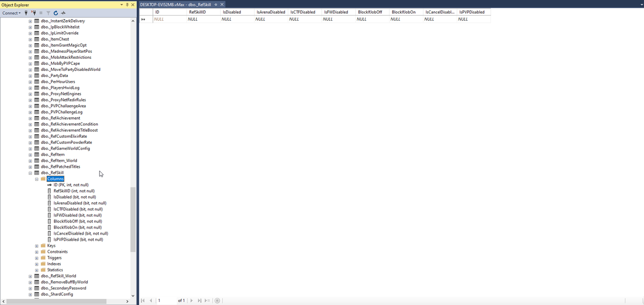Click the NULL cell under BlockIfJobOn column
The width and height of the screenshot is (644, 305).
point(406,19)
